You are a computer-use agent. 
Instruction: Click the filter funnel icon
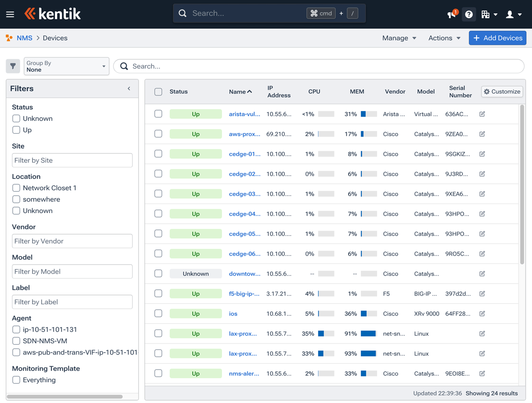point(13,66)
